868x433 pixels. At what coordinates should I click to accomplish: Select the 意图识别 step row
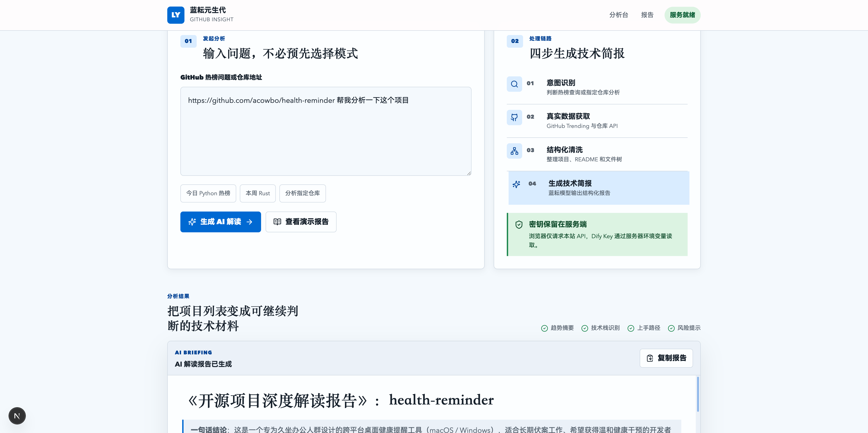(x=597, y=87)
